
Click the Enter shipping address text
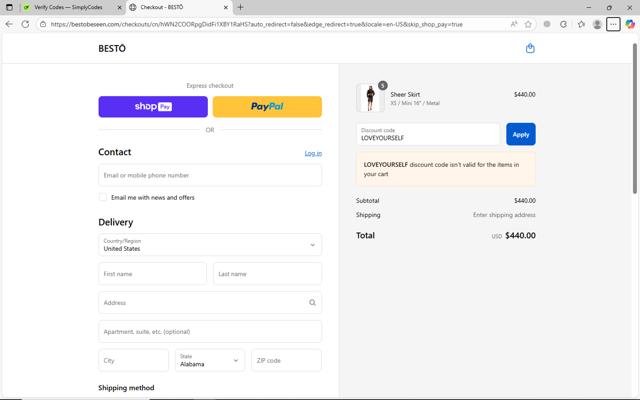click(x=504, y=215)
